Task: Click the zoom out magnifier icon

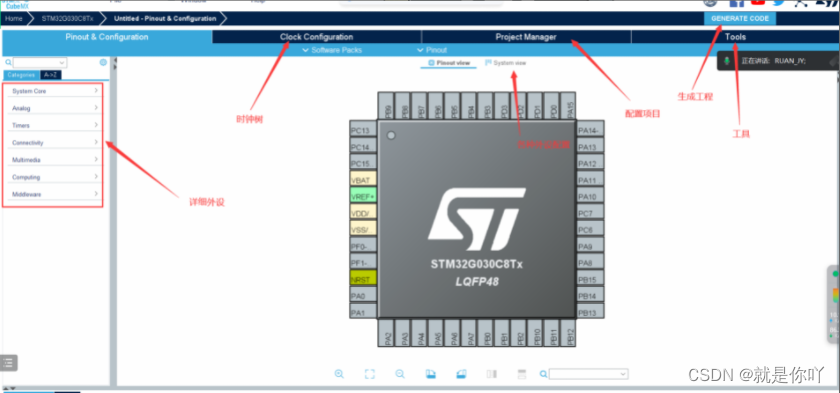Action: [400, 374]
